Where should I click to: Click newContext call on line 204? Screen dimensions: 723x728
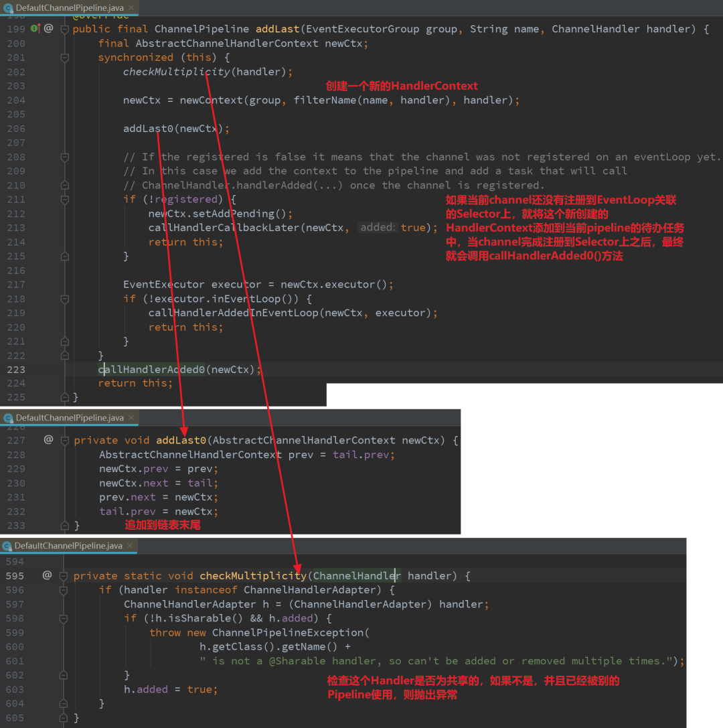211,100
